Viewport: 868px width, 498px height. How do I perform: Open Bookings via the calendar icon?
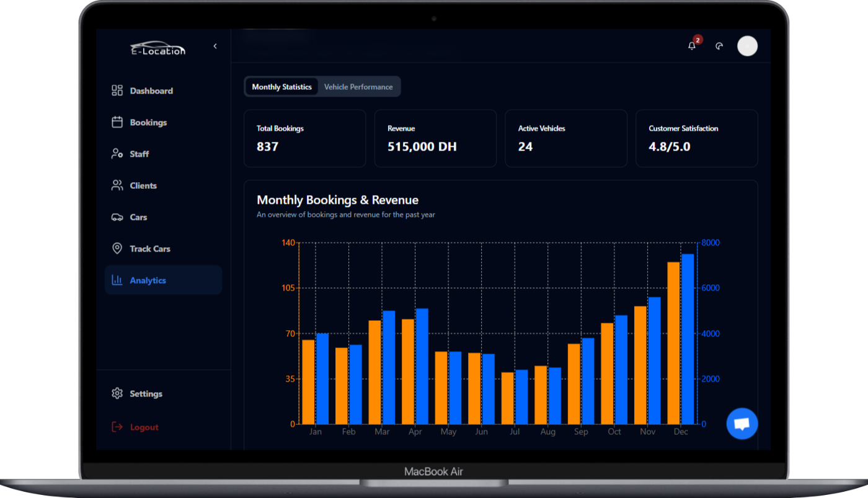117,122
